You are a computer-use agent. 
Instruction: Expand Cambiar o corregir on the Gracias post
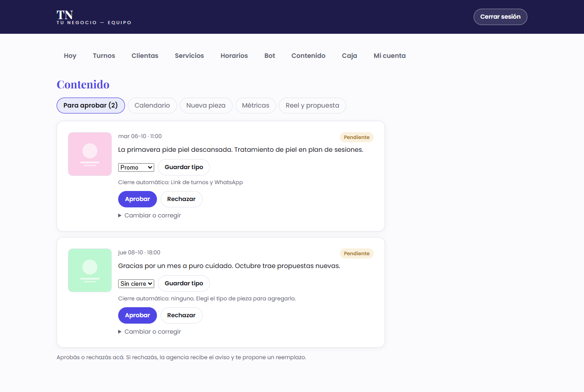(x=150, y=332)
